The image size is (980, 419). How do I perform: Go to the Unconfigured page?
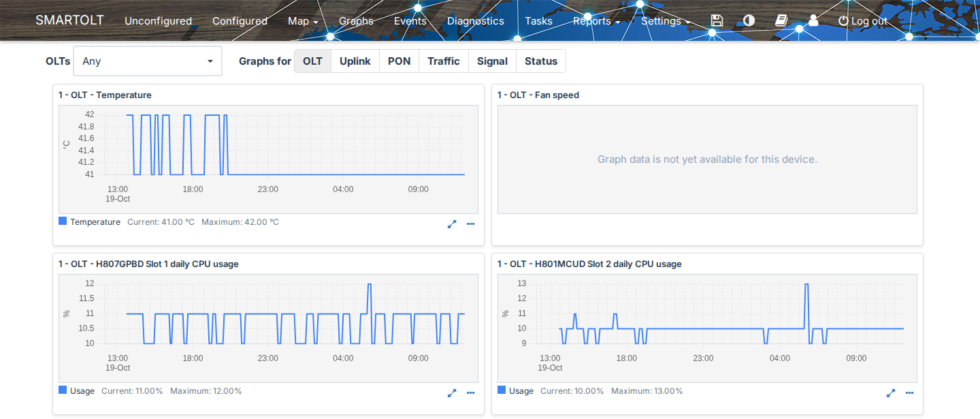pyautogui.click(x=158, y=21)
